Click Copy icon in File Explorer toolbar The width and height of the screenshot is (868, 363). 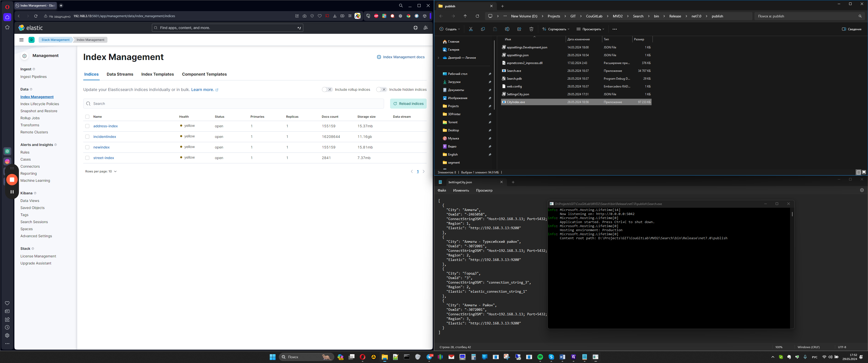483,29
